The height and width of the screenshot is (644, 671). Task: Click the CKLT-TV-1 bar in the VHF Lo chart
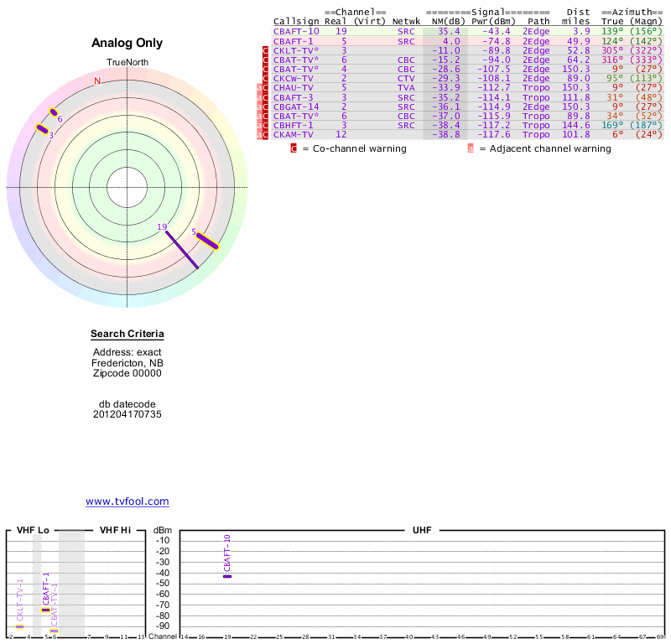point(20,626)
